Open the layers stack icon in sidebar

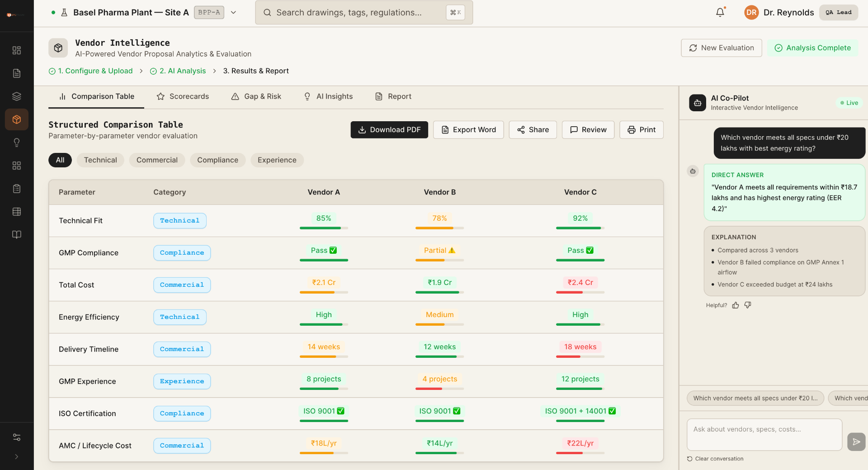pos(17,96)
